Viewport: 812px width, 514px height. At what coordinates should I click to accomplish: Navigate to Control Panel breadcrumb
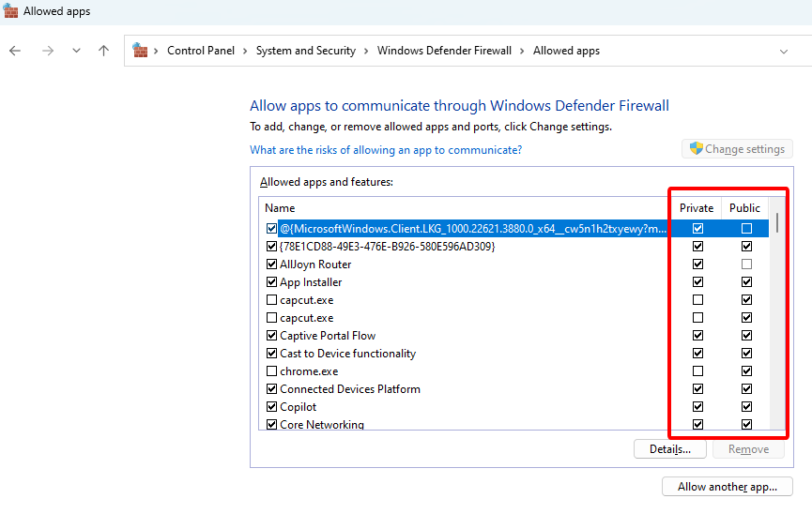(200, 51)
